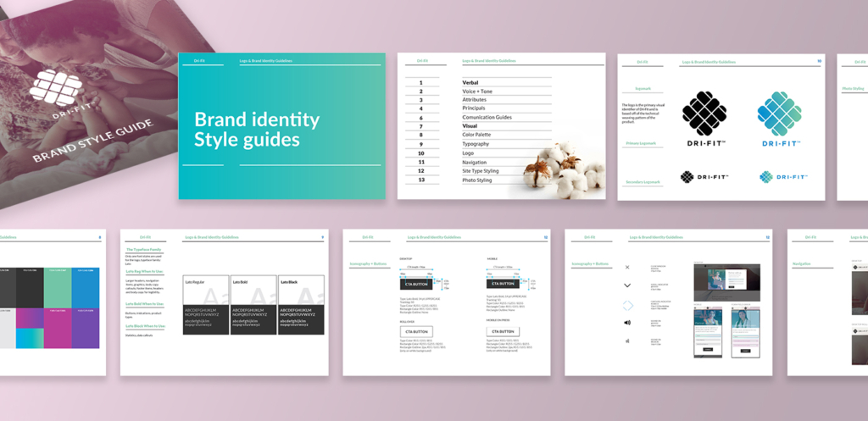Open the teal Brand identity Style guides slide
The height and width of the screenshot is (421, 868).
[281, 126]
